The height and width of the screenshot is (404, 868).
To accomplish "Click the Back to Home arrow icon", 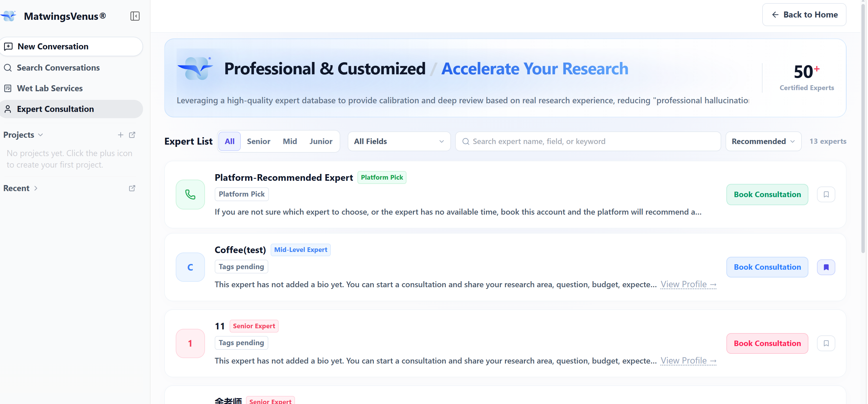I will pyautogui.click(x=775, y=15).
